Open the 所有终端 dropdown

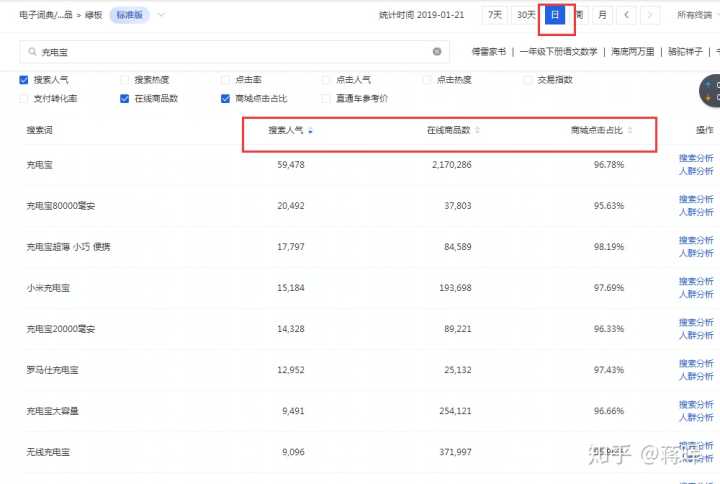coord(697,15)
